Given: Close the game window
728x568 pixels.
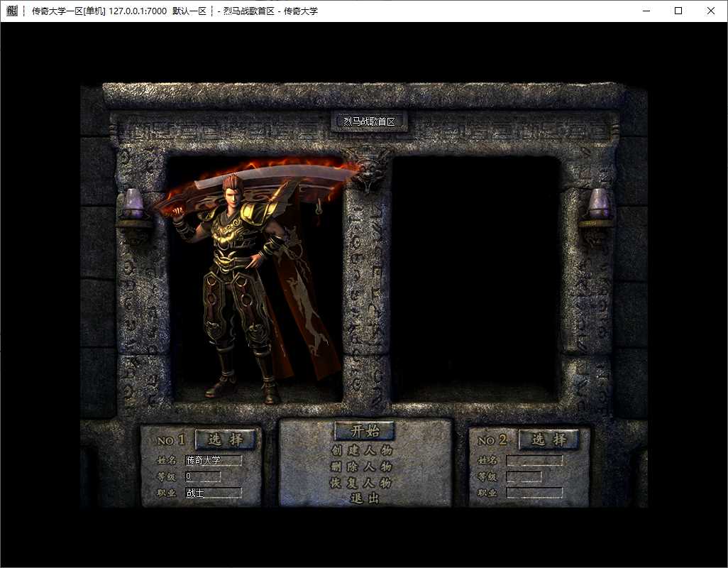Looking at the screenshot, I should pyautogui.click(x=711, y=11).
